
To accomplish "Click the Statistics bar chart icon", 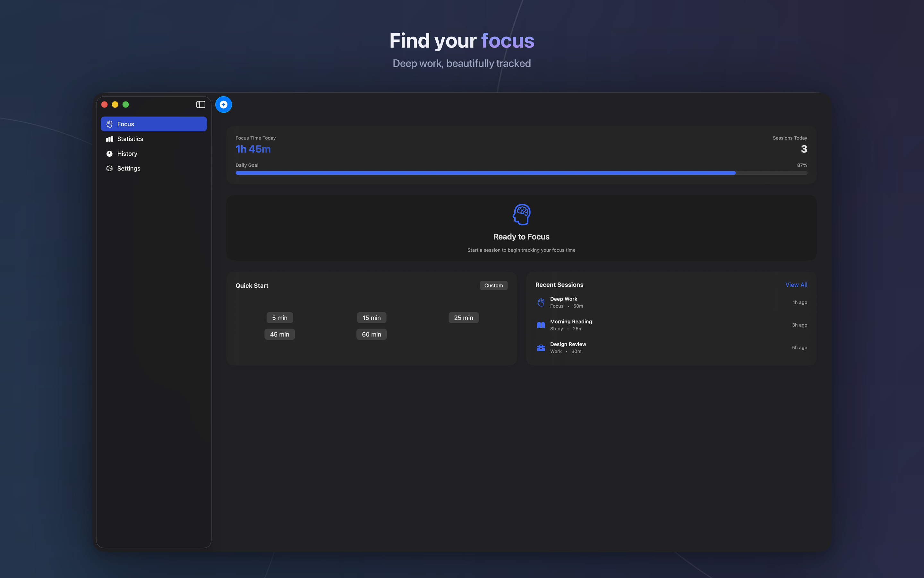I will (x=110, y=139).
